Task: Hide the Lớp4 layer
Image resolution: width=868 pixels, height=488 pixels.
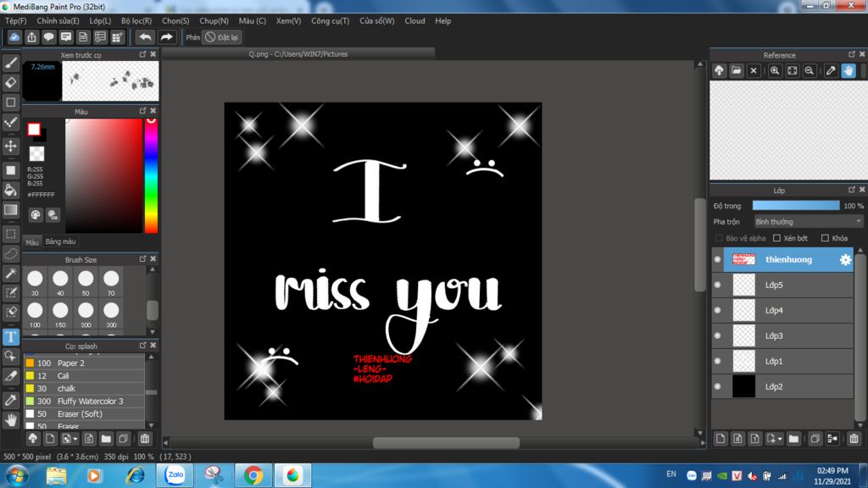Action: (x=717, y=310)
